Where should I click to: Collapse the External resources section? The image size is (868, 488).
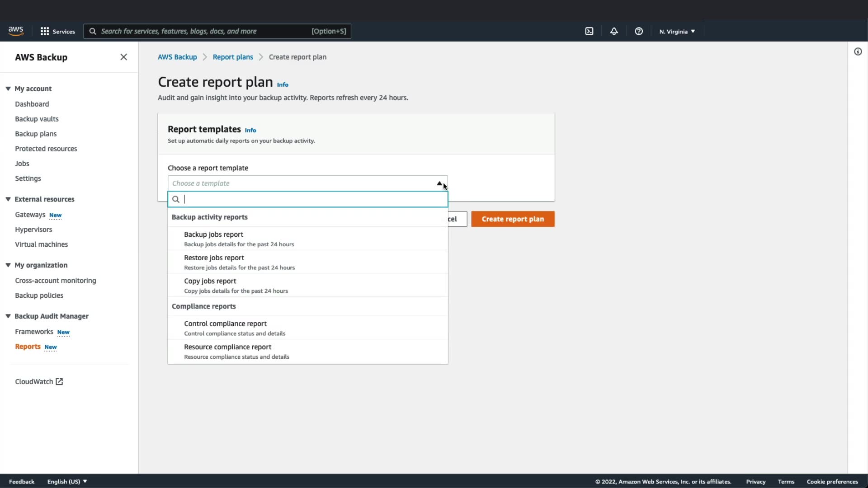tap(8, 199)
